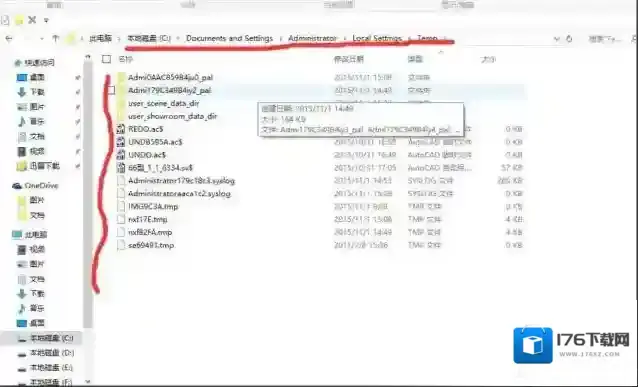Go back with the left arrow button
Image resolution: width=638 pixels, height=387 pixels.
[9, 39]
